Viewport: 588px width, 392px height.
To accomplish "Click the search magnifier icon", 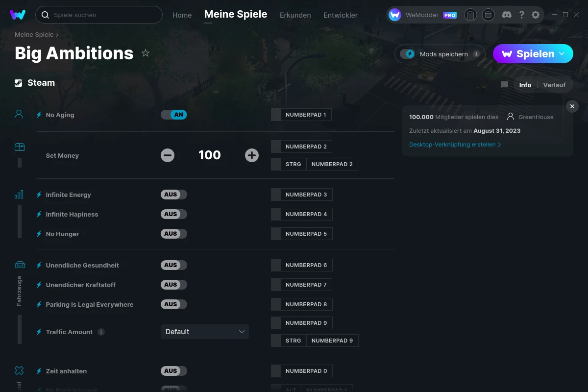I will coord(45,15).
